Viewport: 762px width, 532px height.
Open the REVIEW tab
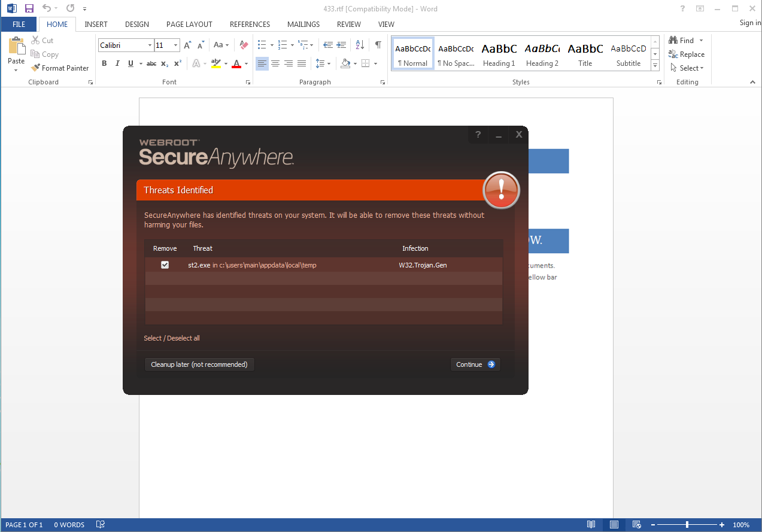coord(349,25)
